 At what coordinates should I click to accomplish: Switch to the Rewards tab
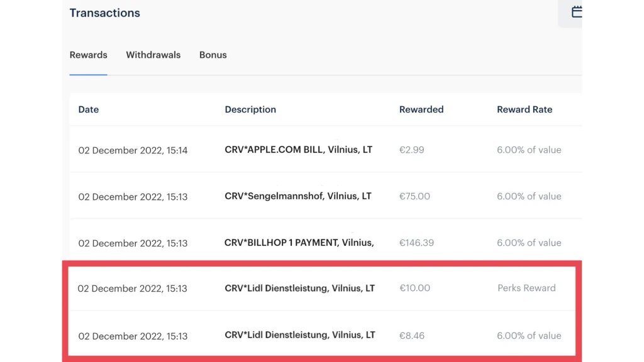point(88,55)
